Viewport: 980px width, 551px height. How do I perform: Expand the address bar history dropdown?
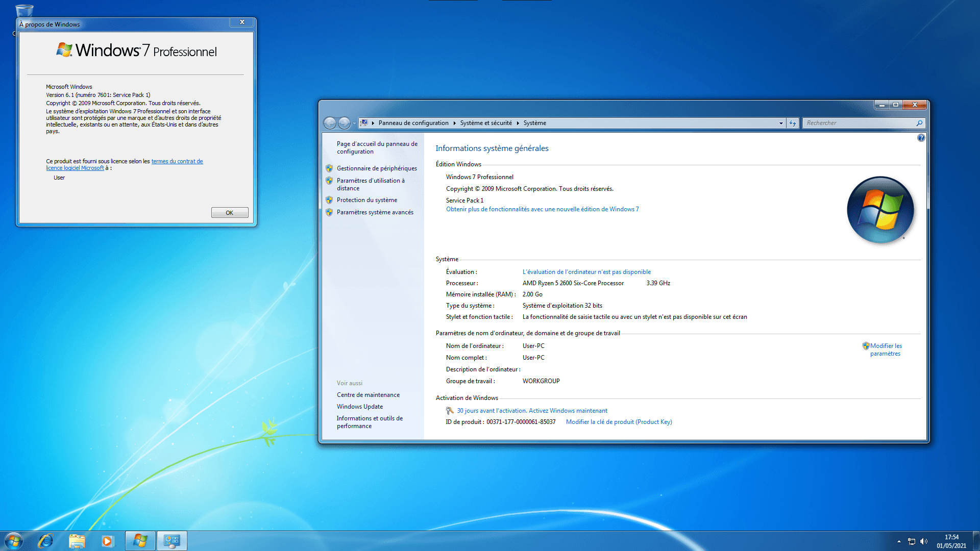(780, 123)
